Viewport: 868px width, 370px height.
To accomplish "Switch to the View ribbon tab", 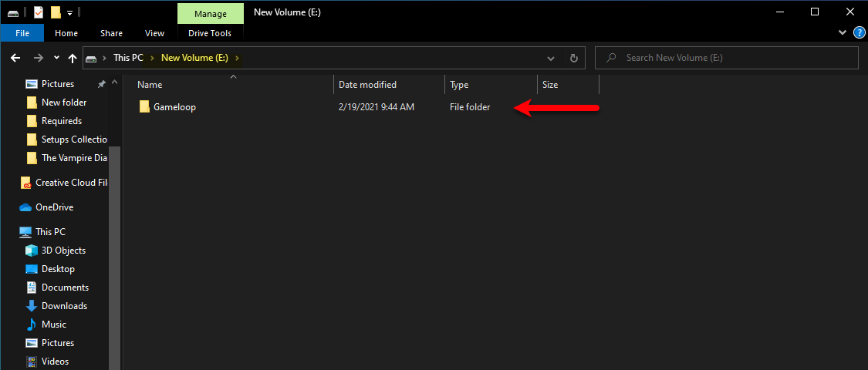I will 154,33.
